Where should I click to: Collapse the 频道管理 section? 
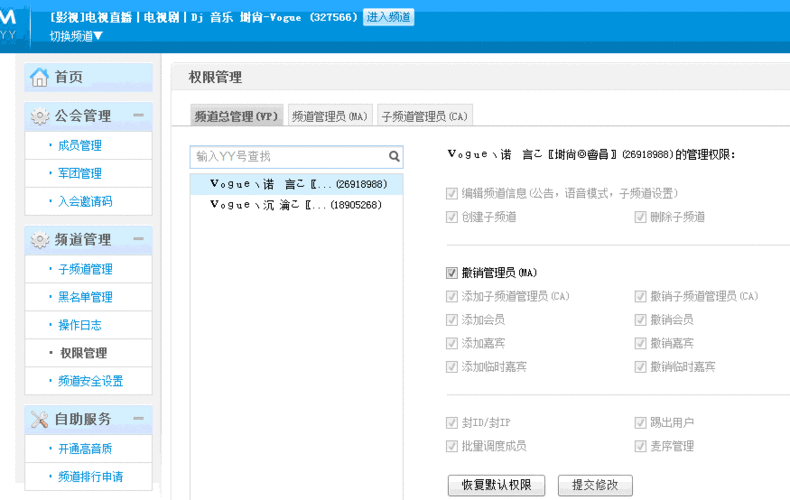coord(138,239)
